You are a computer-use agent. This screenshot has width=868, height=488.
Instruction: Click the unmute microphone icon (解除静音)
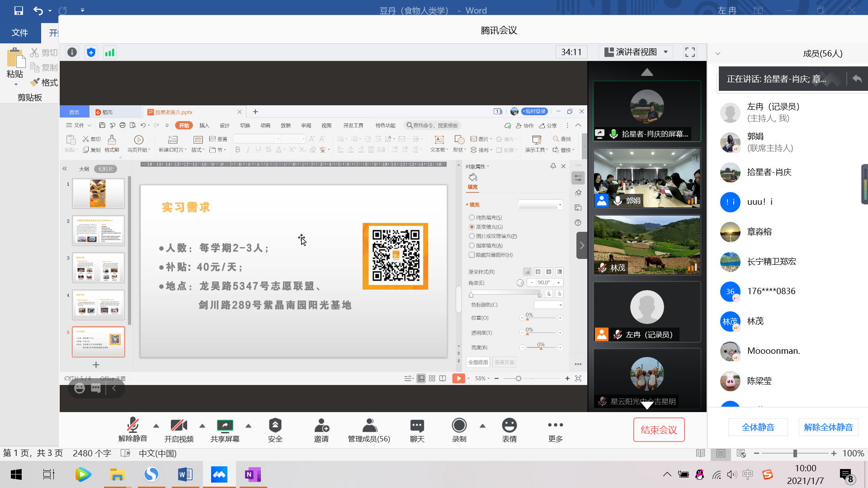click(132, 426)
